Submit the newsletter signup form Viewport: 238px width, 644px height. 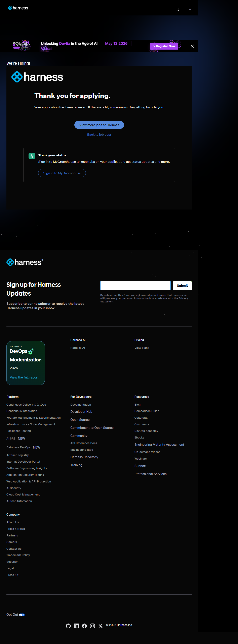[182, 286]
